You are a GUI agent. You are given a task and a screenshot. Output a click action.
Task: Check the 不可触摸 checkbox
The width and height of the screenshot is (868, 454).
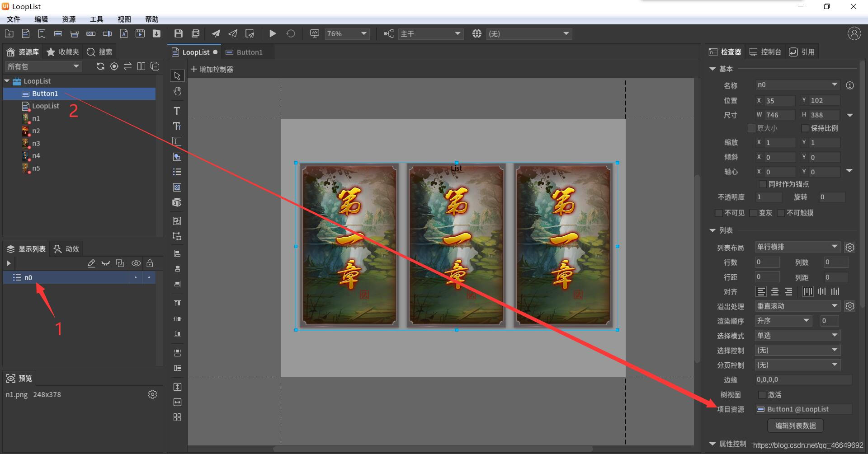click(x=781, y=213)
